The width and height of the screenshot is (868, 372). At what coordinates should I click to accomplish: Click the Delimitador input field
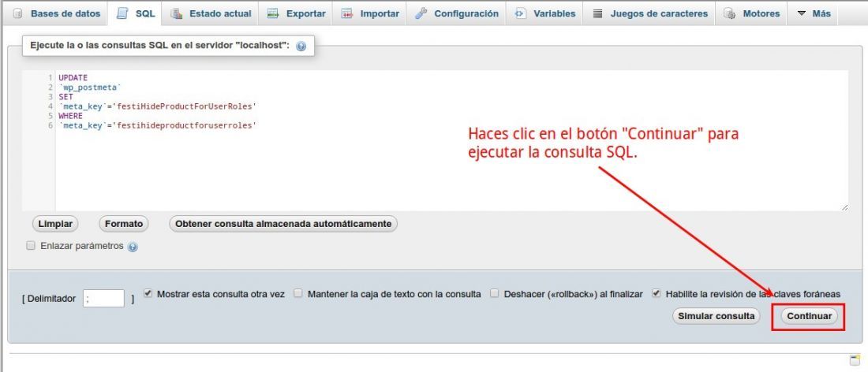pos(103,299)
